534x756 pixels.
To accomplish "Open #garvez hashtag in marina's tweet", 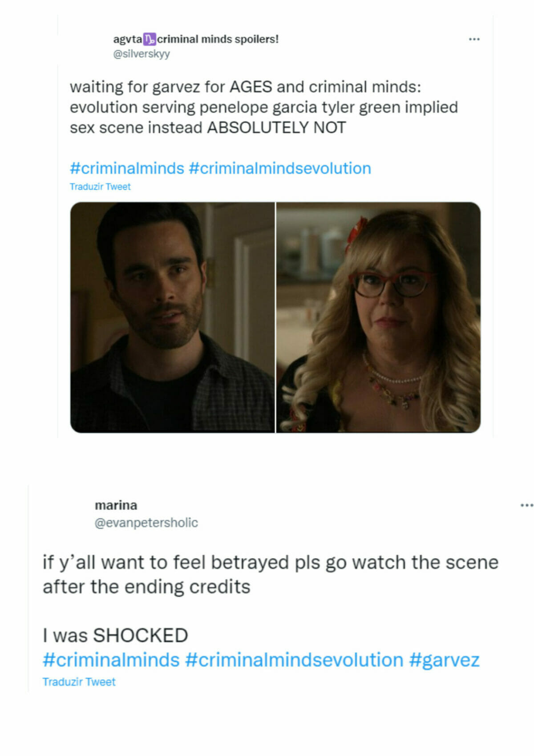I will point(444,660).
